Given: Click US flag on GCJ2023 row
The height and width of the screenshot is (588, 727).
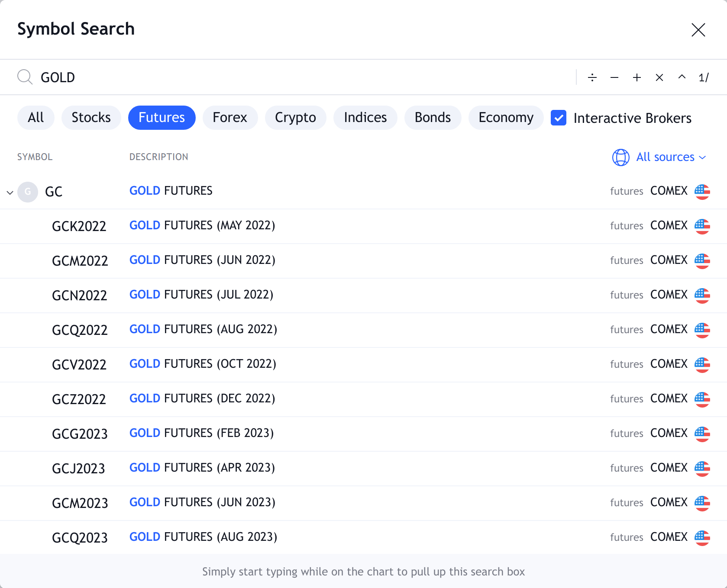Looking at the screenshot, I should point(702,469).
